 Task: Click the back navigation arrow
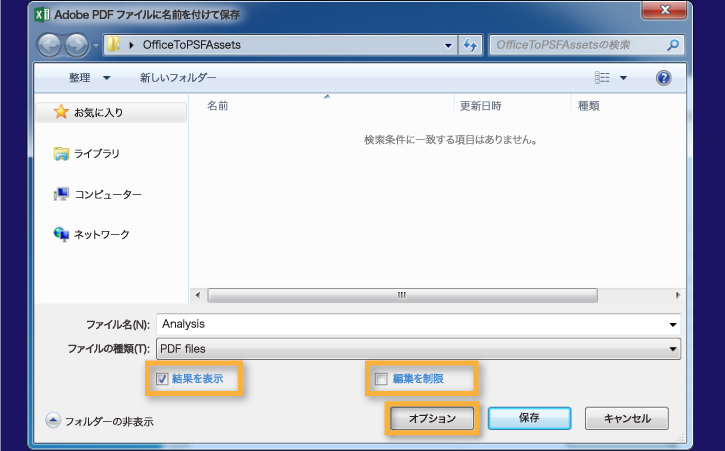(x=49, y=45)
